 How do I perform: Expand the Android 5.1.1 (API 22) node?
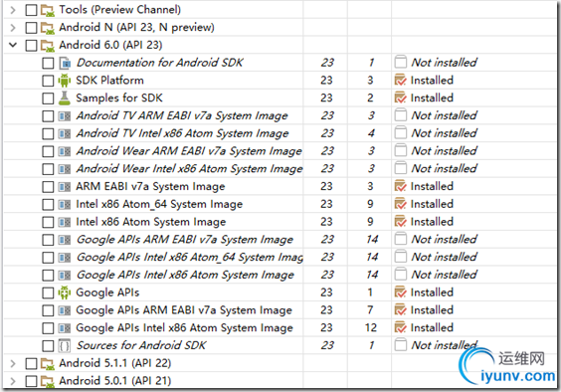coord(13,363)
